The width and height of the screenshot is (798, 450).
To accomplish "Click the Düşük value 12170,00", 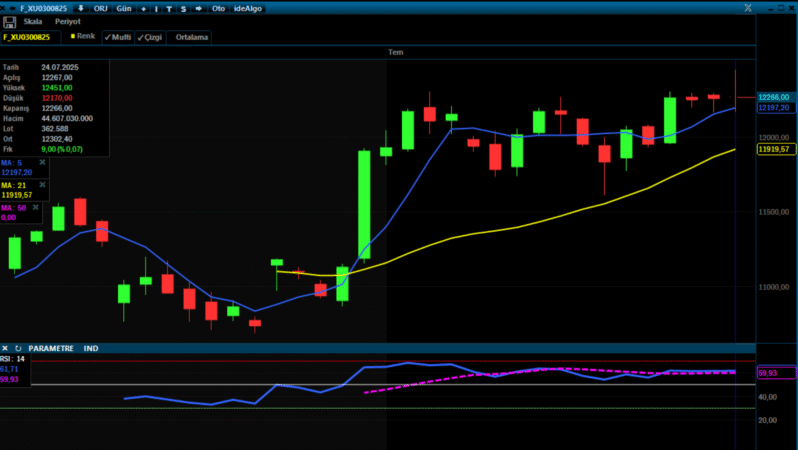I will (x=57, y=98).
